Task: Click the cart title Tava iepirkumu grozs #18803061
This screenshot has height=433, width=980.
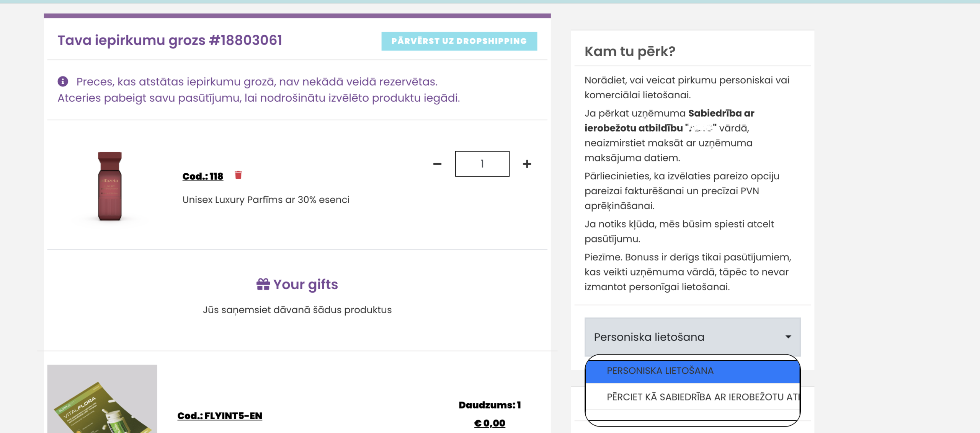Action: pyautogui.click(x=170, y=40)
